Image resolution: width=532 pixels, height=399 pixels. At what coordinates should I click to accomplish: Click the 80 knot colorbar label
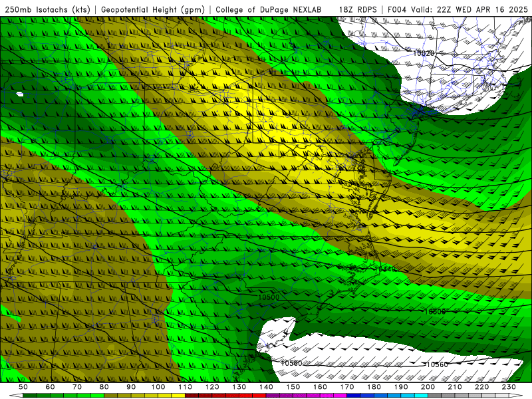pyautogui.click(x=104, y=387)
